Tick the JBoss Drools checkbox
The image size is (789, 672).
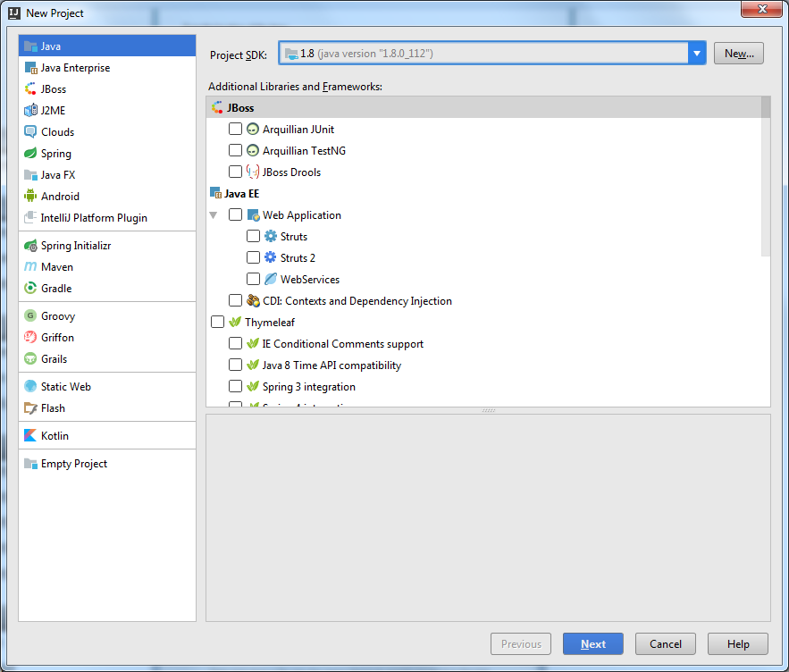pyautogui.click(x=235, y=172)
